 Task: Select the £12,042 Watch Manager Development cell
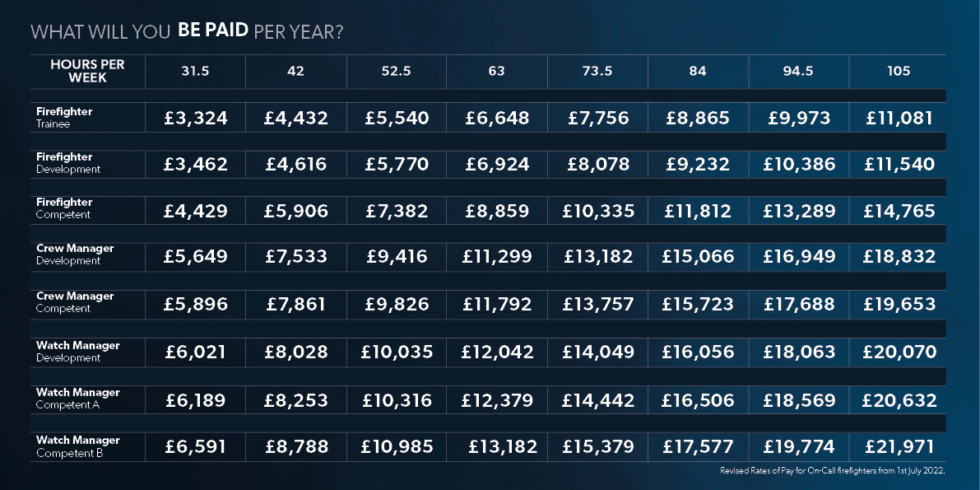click(497, 352)
